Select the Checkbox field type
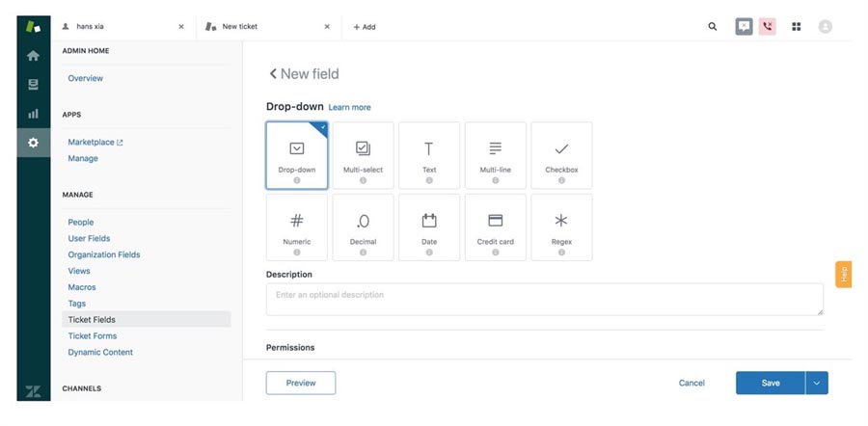 [561, 155]
